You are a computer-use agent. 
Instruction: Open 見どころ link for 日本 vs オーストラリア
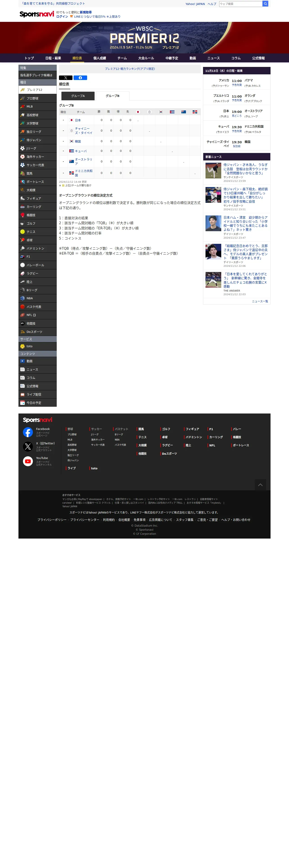point(237,116)
